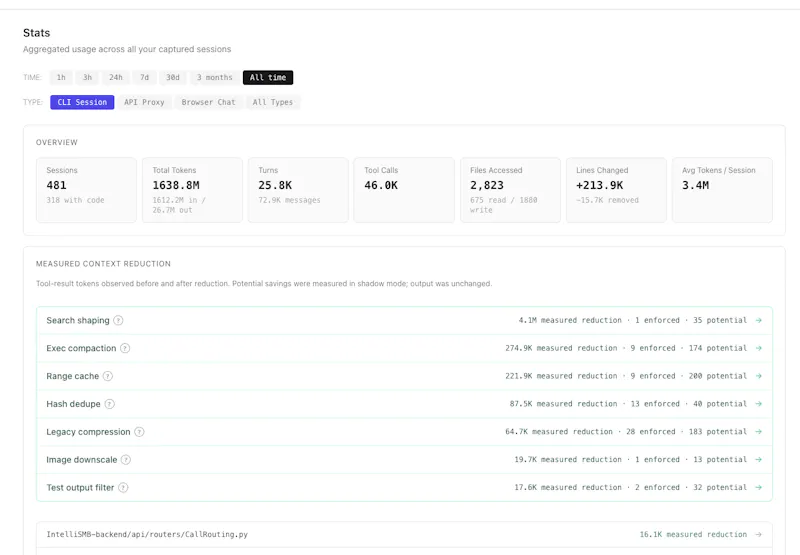Viewport: 800px width, 555px height.
Task: Click IntelliSMB-backend/api/routers/CallRouting.py path
Action: click(x=147, y=535)
